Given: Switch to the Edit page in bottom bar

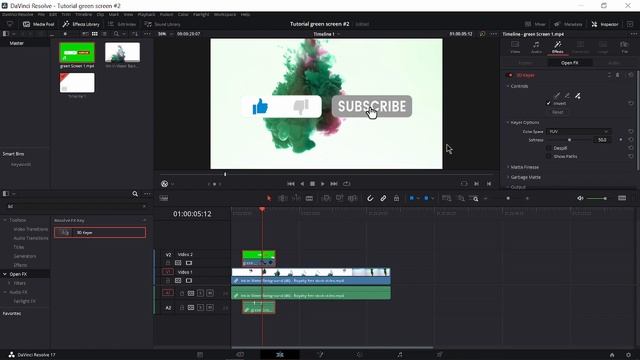Looking at the screenshot, I should tap(280, 355).
